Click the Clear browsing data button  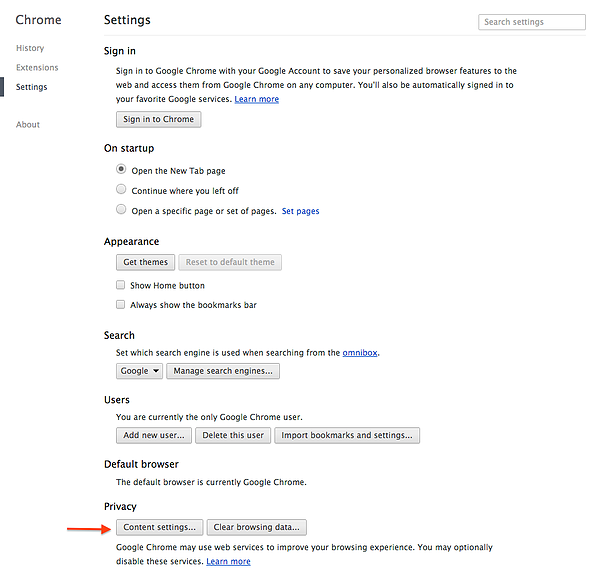(x=257, y=527)
